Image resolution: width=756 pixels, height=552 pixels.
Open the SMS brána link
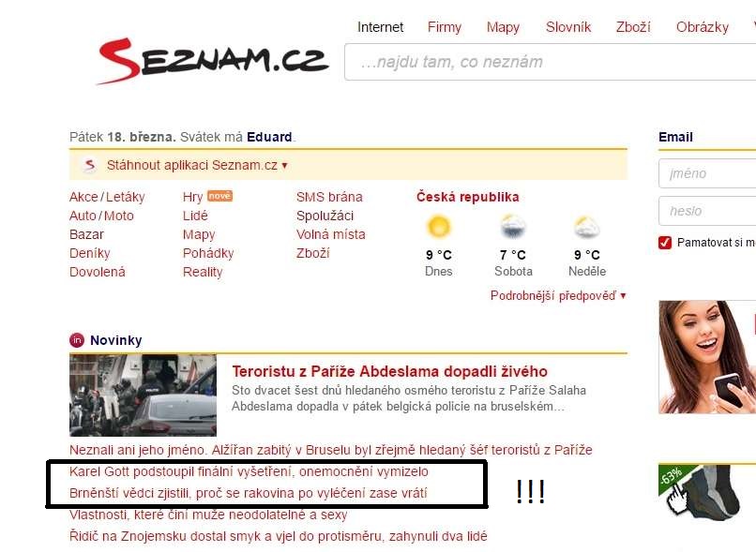329,197
